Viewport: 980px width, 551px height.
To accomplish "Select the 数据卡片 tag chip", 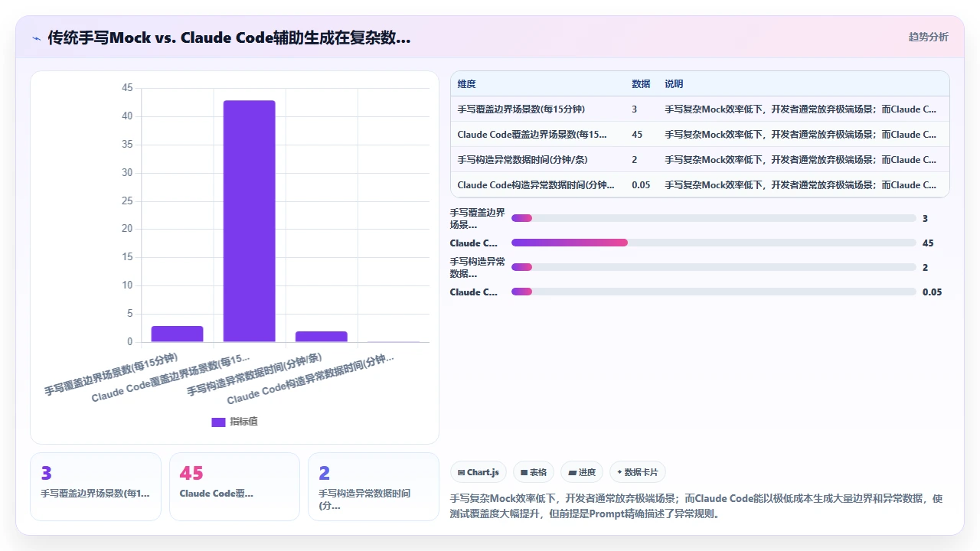I will (x=637, y=472).
